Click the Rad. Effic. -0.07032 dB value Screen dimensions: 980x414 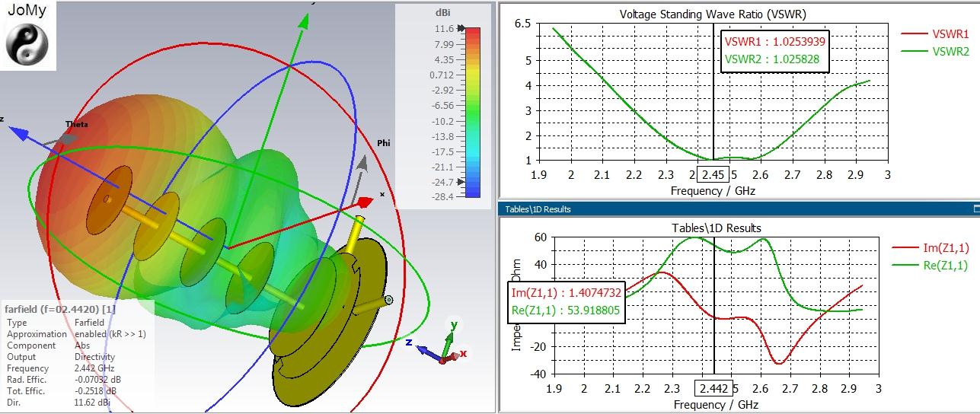coord(97,379)
